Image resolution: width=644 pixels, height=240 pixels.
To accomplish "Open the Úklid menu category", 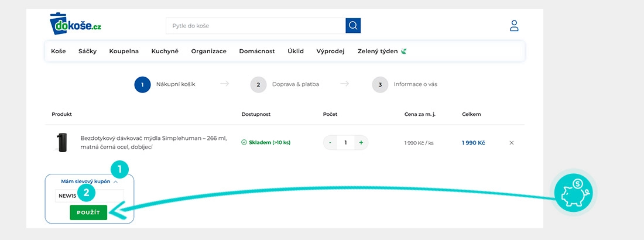I will click(296, 52).
